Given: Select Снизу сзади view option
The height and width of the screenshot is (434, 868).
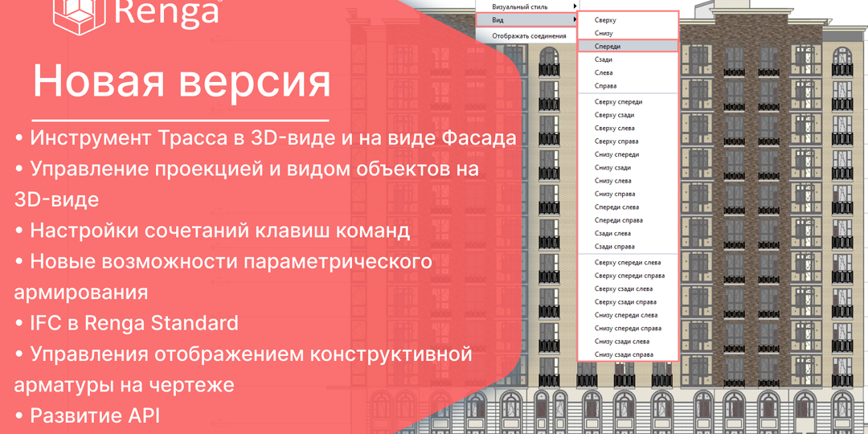Looking at the screenshot, I should [x=628, y=167].
